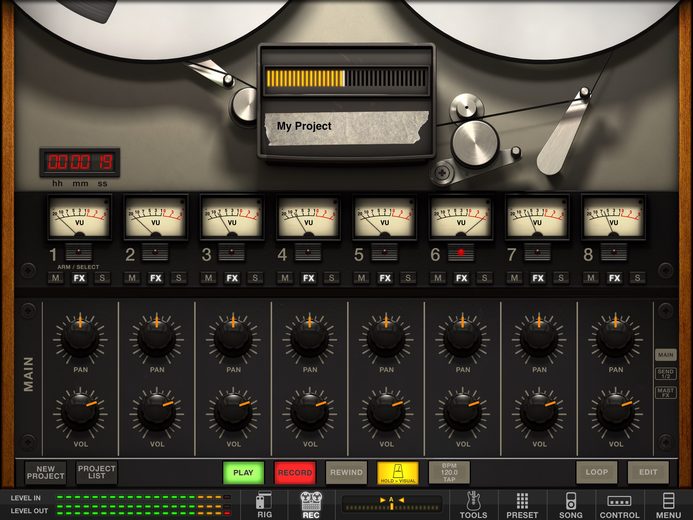Click track 1 VOL knob
Screen dimensions: 693x520
click(x=80, y=412)
